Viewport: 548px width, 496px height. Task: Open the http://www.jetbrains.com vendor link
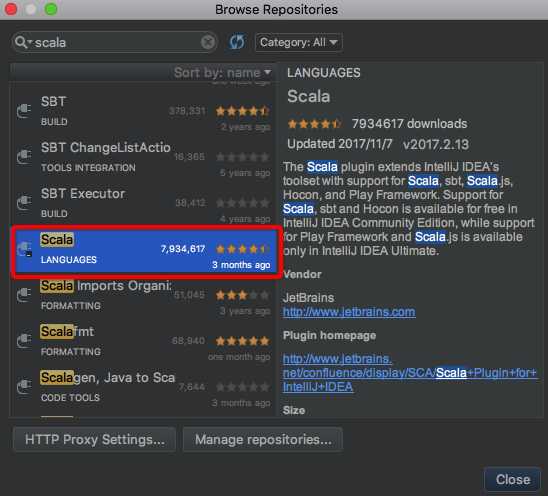[349, 312]
